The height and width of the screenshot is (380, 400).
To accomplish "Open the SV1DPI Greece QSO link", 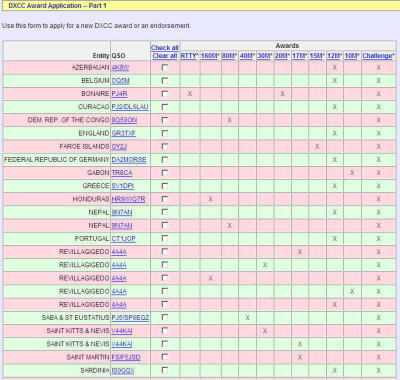I will [122, 186].
